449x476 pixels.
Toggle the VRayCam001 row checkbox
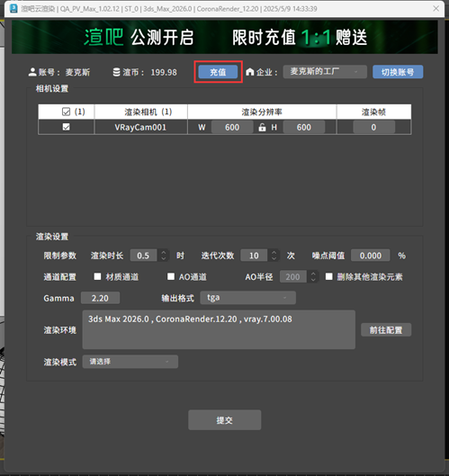pos(66,127)
